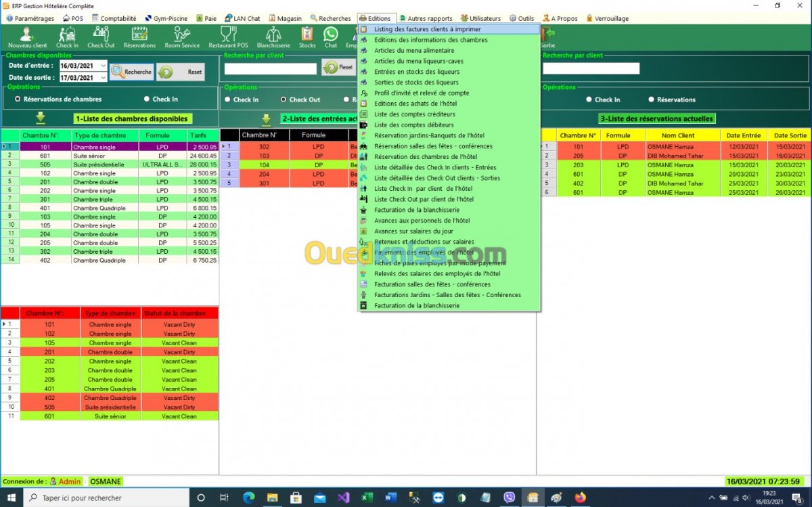
Task: Open the Blanchisserie toolbar icon
Action: pos(273,37)
